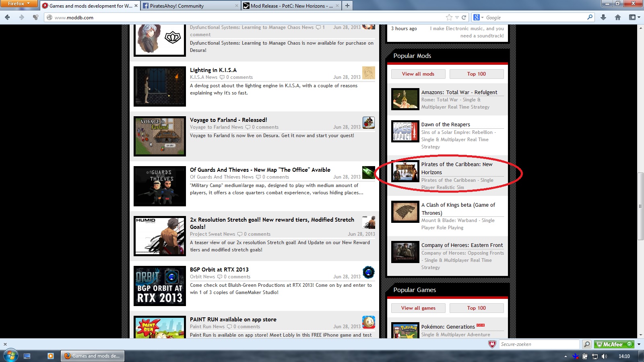Click the magnifier in the Google search box
644x362 pixels.
coord(590,17)
